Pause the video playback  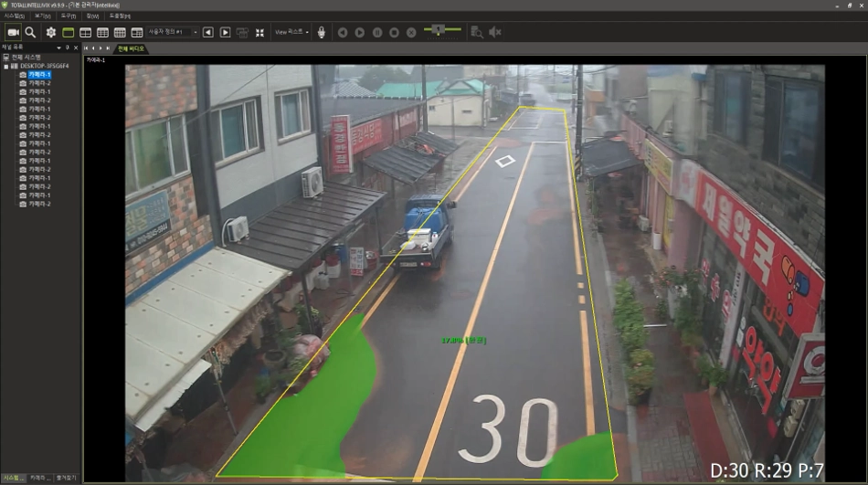[x=377, y=32]
